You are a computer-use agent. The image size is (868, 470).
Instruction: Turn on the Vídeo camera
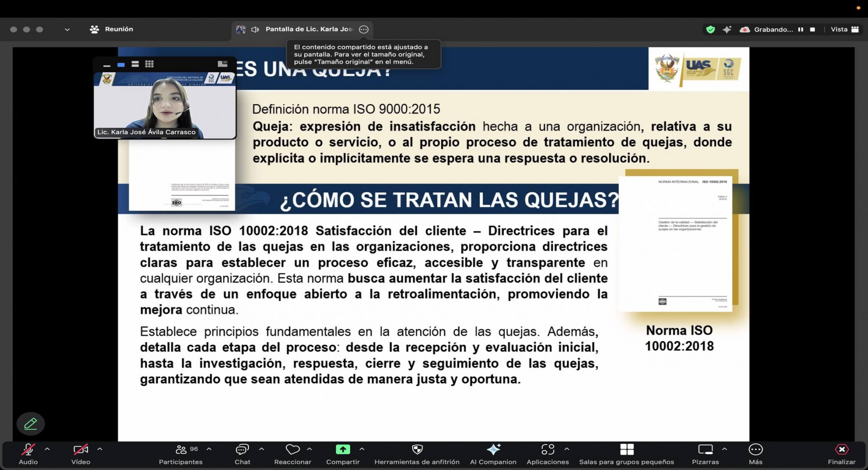tap(81, 454)
